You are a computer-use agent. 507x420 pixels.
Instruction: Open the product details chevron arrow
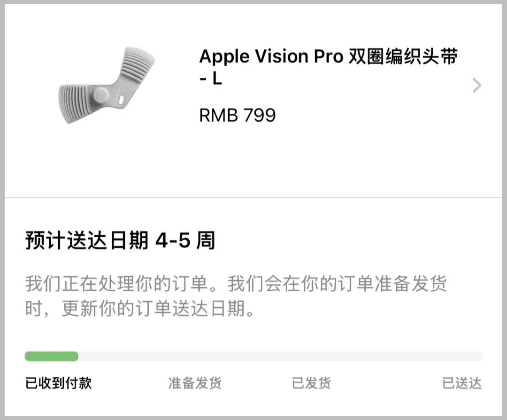[x=476, y=86]
